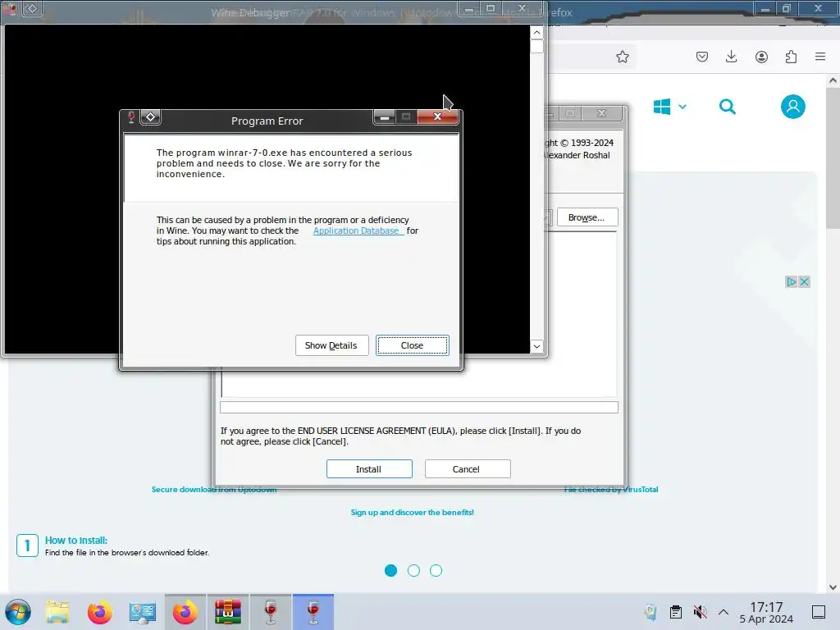840x630 pixels.
Task: Click Install in the WinRAR installer
Action: 369,468
